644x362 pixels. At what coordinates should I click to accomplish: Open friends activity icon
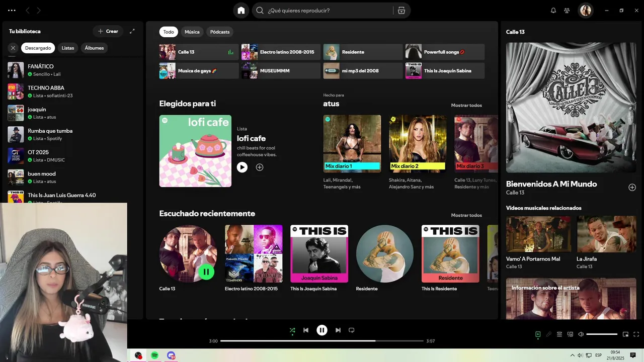click(567, 10)
